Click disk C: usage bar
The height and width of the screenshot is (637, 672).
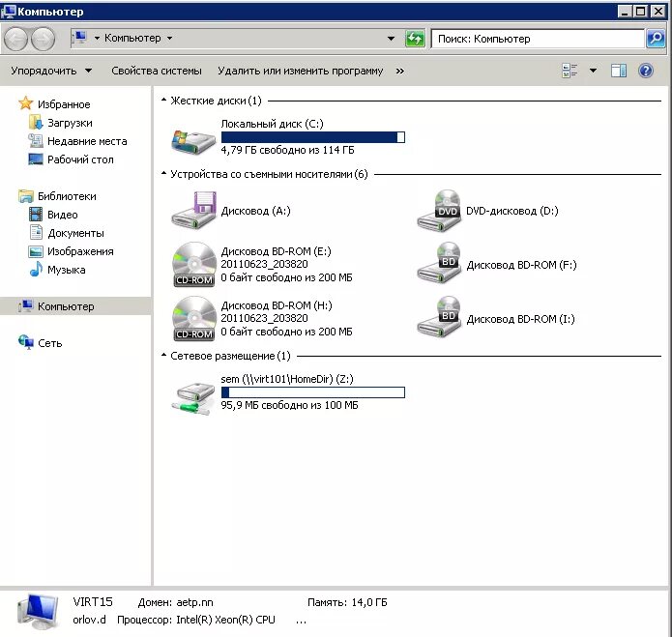click(x=313, y=137)
